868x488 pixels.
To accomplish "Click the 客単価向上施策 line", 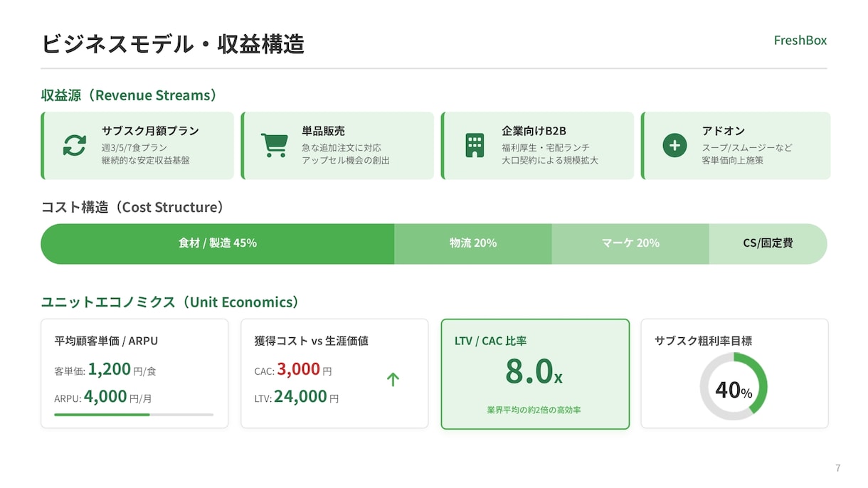I will [733, 160].
